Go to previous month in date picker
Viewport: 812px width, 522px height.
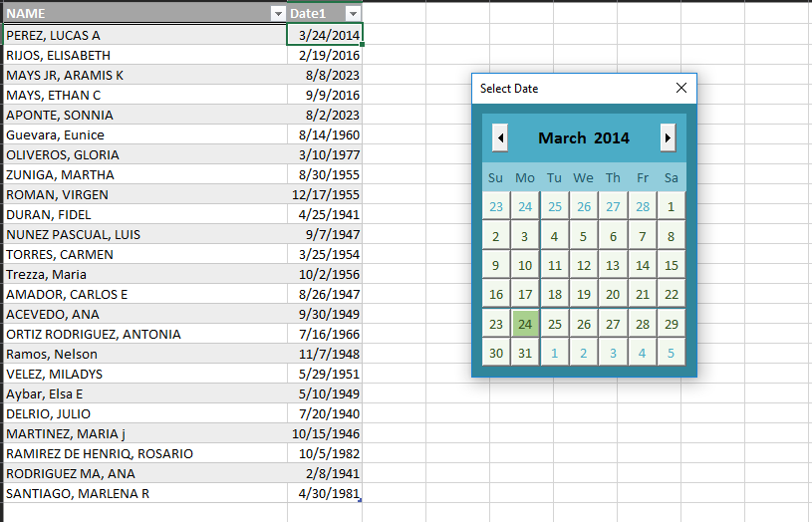[500, 137]
